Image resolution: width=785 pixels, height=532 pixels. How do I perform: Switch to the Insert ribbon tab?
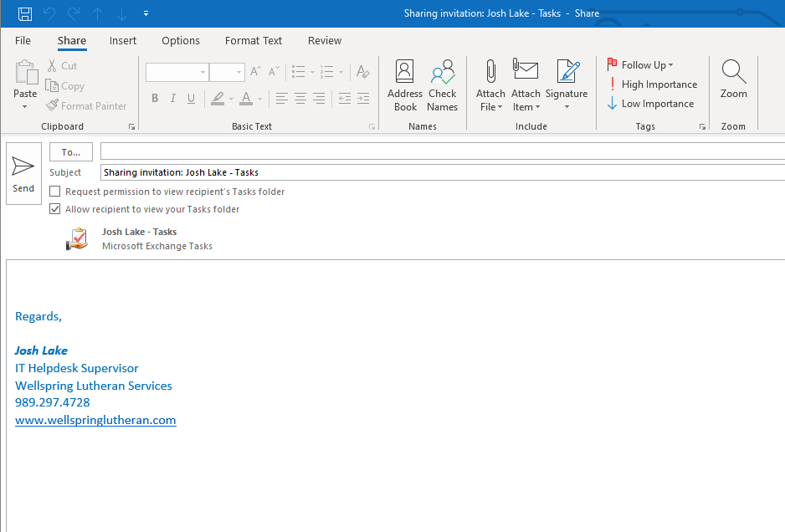(123, 41)
